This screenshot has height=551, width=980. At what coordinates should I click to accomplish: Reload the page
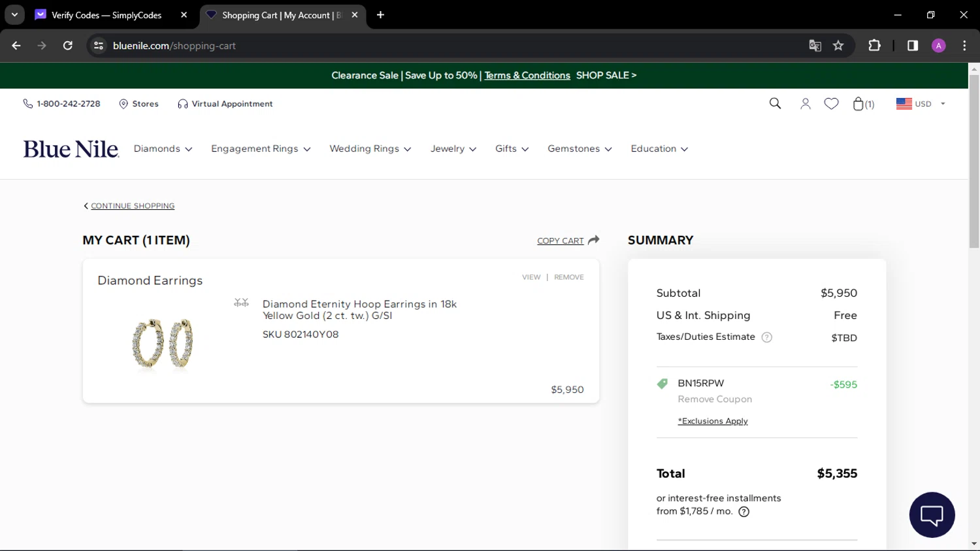pos(68,46)
